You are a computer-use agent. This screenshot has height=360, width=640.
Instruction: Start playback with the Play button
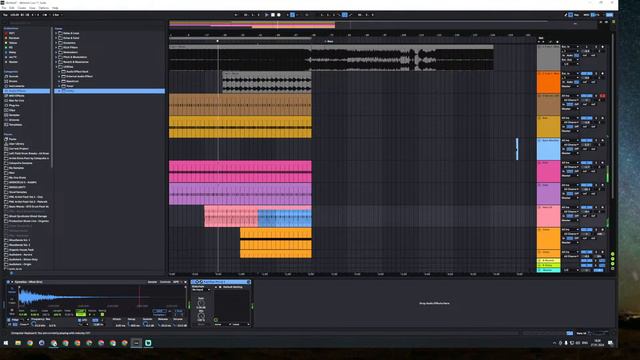coord(267,15)
